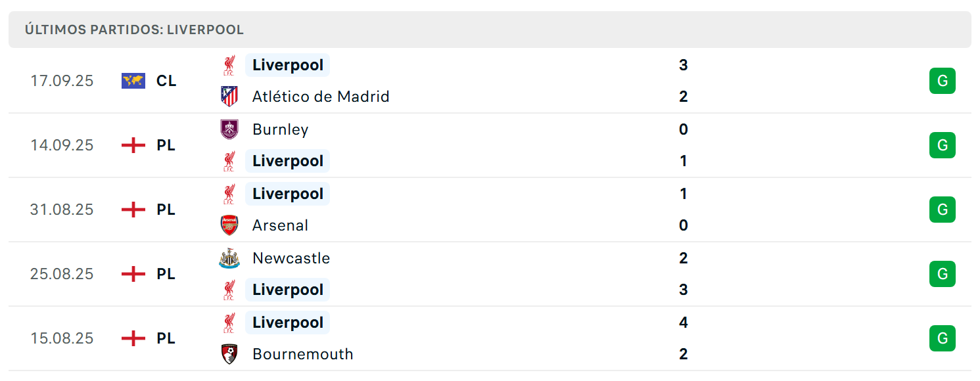Click Liverpool crest in the Arsenal match row
The width and height of the screenshot is (980, 381).
[x=229, y=194]
